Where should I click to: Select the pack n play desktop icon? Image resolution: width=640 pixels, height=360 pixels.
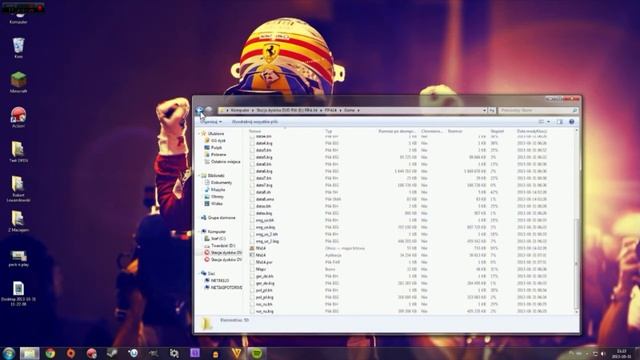tap(18, 258)
